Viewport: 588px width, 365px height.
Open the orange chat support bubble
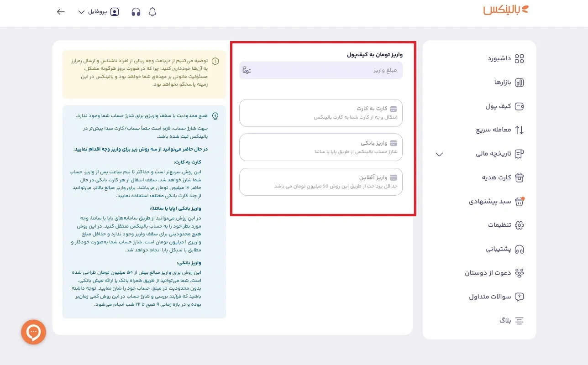point(33,332)
